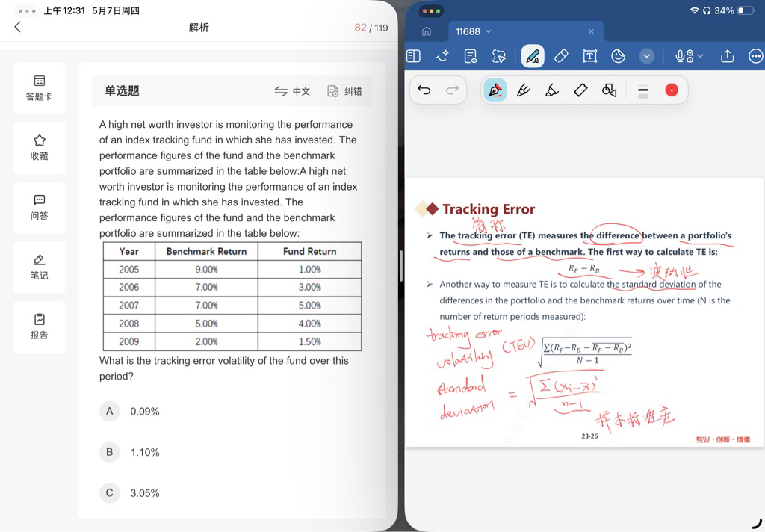Report an error with 纠错
Image resolution: width=765 pixels, height=532 pixels.
[x=344, y=91]
